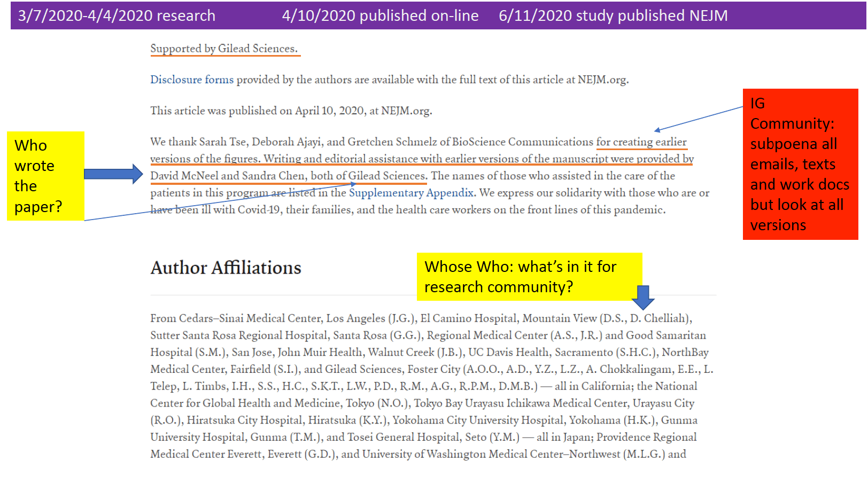The image size is (868, 484).
Task: Open the Supplementary Appendix link
Action: [x=411, y=193]
